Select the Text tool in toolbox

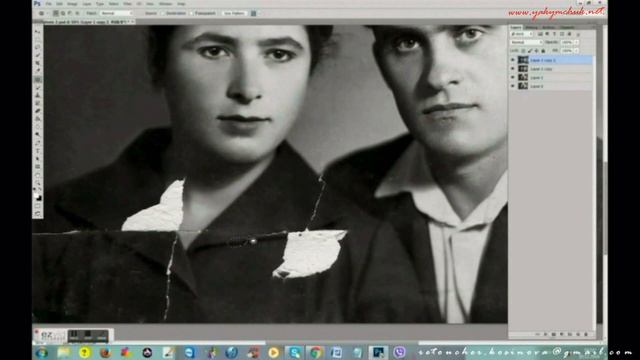coord(38,150)
